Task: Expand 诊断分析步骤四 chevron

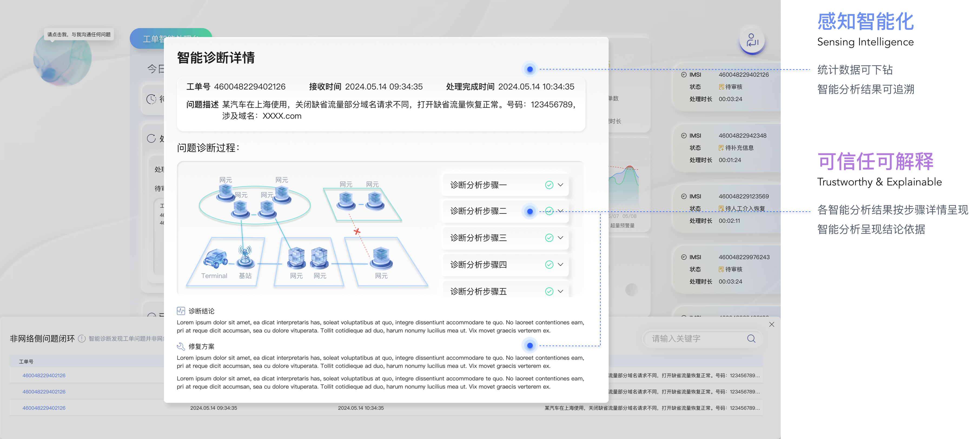Action: point(560,264)
